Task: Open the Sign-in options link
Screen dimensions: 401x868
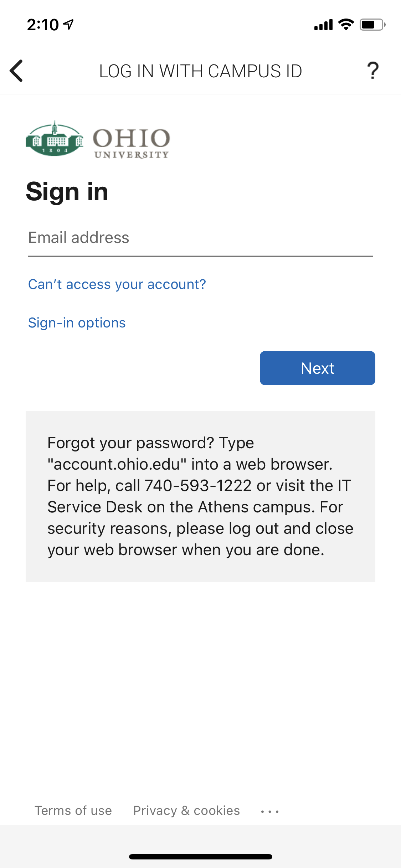Action: click(x=77, y=323)
